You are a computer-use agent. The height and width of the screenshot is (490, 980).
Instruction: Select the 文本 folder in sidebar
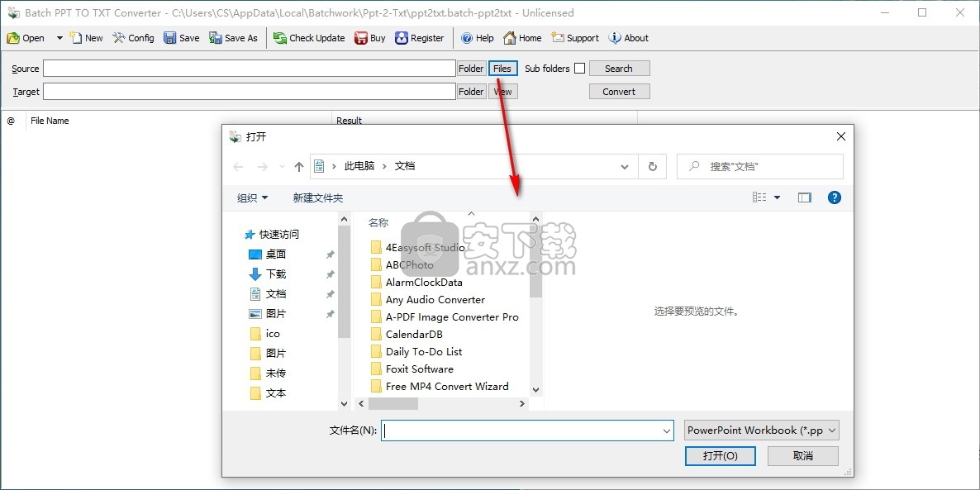pyautogui.click(x=268, y=393)
